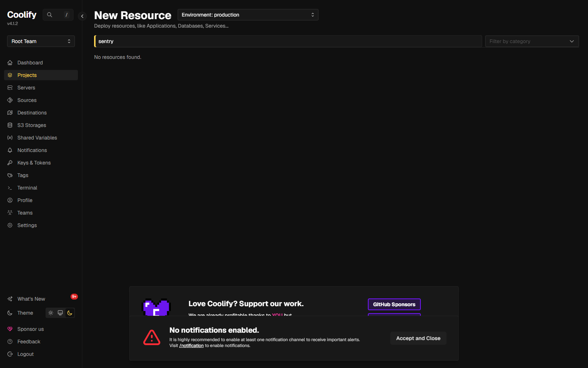Click the sentry search input field
This screenshot has width=588, height=368.
(x=288, y=41)
